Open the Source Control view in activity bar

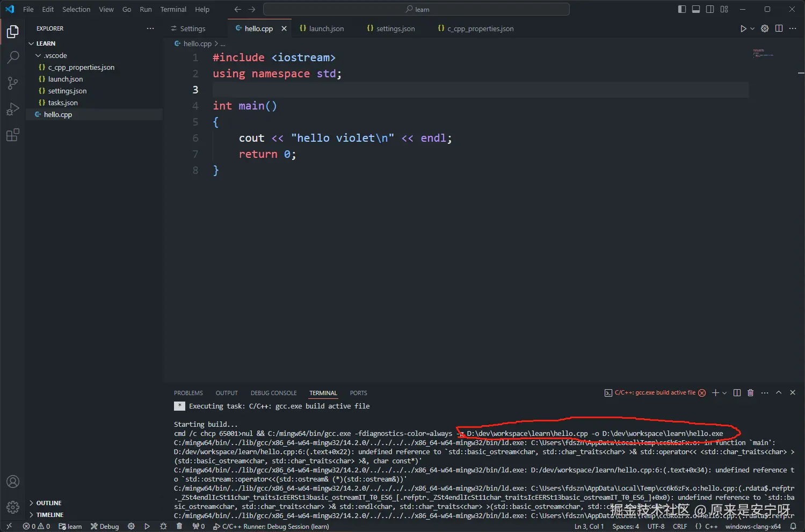12,83
